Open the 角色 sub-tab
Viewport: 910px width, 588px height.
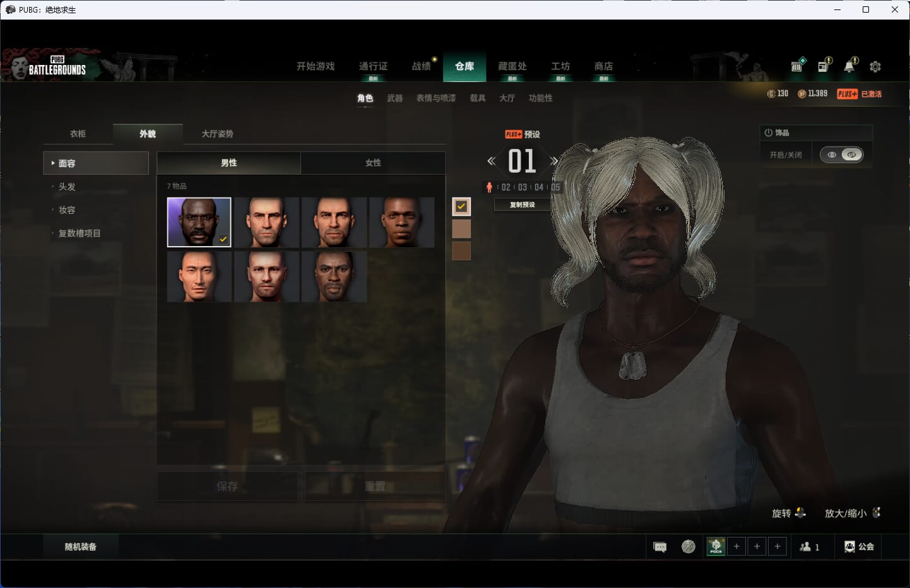tap(365, 98)
